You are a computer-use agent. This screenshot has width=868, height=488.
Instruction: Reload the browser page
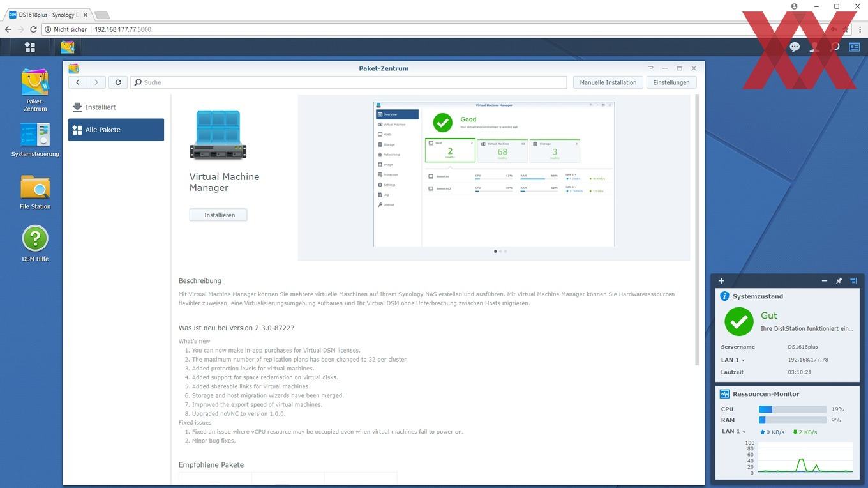(x=34, y=29)
